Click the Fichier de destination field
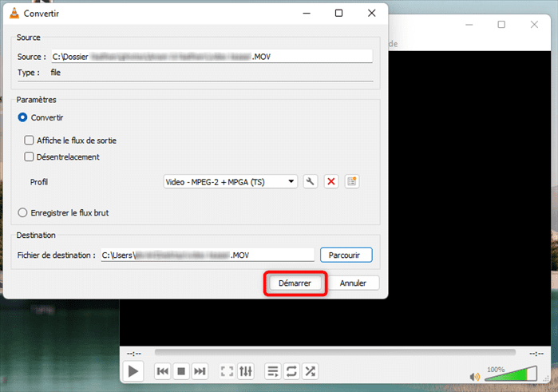This screenshot has width=558, height=392. 208,255
